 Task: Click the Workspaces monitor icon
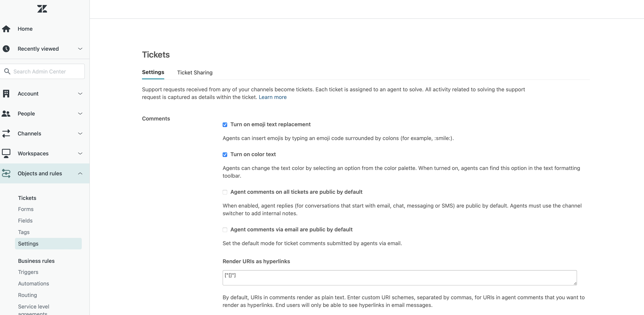[6, 153]
